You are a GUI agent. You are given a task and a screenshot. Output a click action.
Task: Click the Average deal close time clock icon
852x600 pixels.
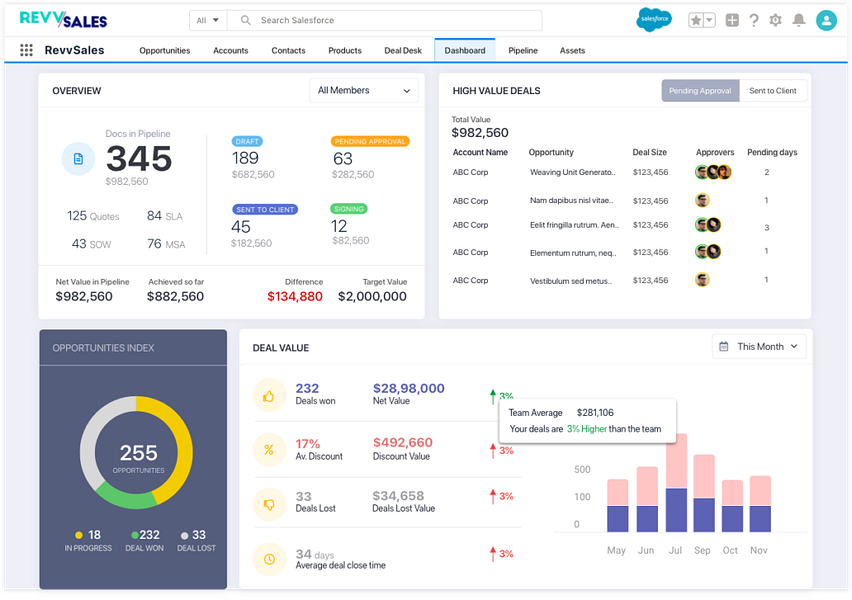269,559
